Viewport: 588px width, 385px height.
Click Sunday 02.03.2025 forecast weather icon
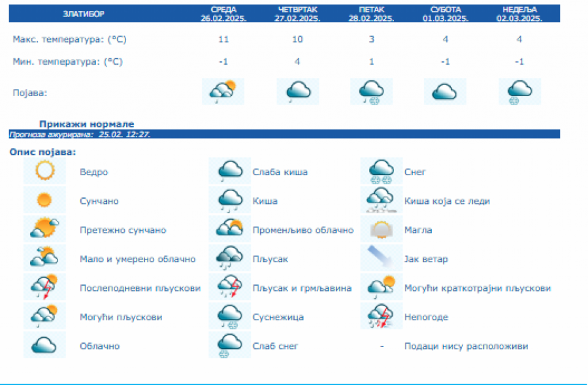click(520, 92)
